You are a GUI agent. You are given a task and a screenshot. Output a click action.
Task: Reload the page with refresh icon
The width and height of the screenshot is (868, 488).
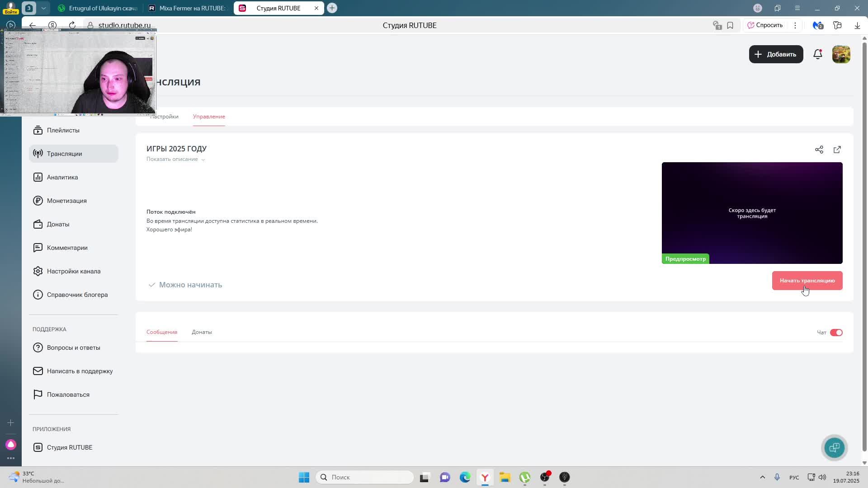(x=72, y=25)
